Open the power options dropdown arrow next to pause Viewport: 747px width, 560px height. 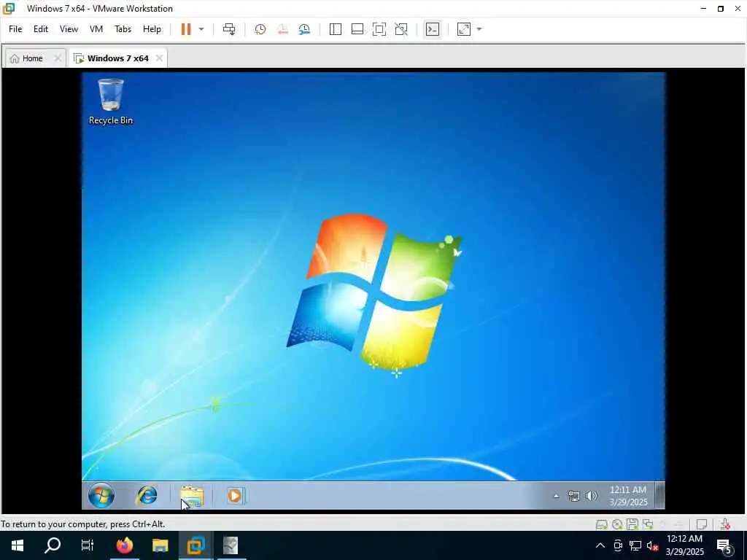(x=201, y=29)
